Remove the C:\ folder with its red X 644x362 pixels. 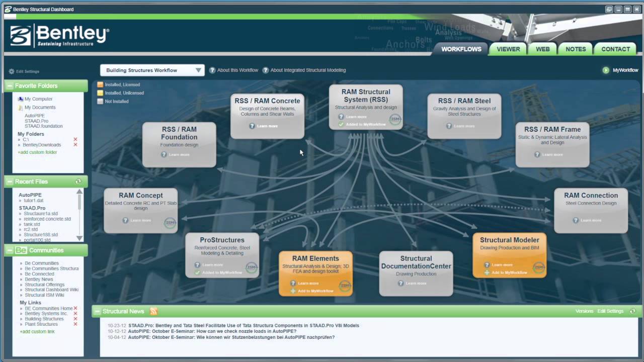tap(75, 139)
